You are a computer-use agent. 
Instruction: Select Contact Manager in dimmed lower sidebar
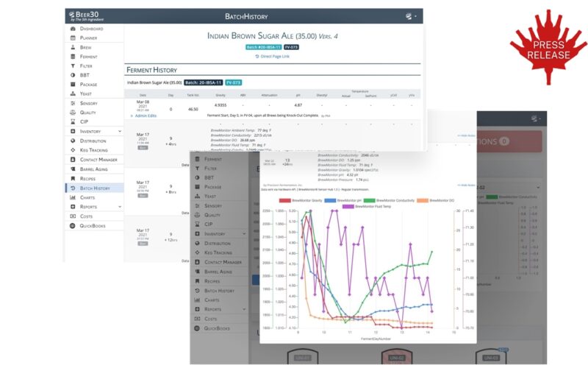223,262
